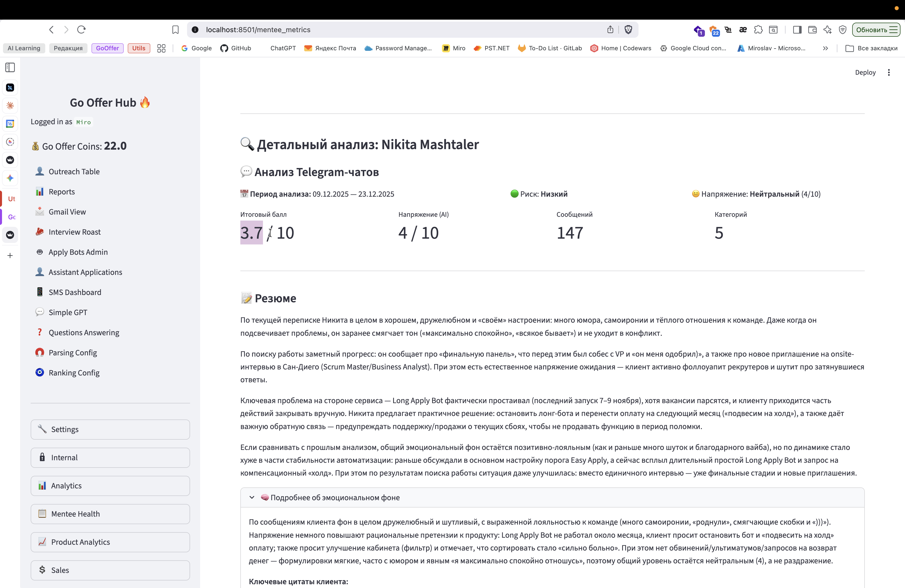
Task: Open the GoOffer bookmark folder
Action: pyautogui.click(x=107, y=48)
